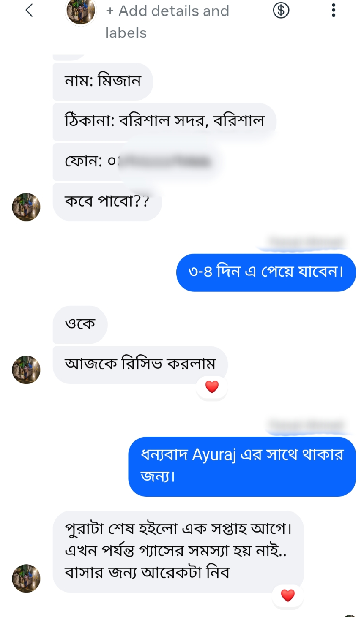This screenshot has height=617, width=364.
Task: Select the ওকে message bubble
Action: tap(80, 324)
